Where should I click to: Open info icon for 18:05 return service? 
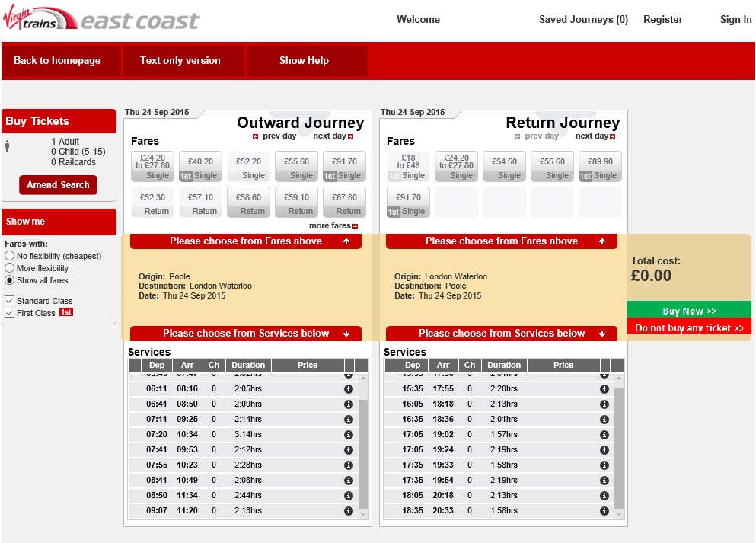[604, 496]
